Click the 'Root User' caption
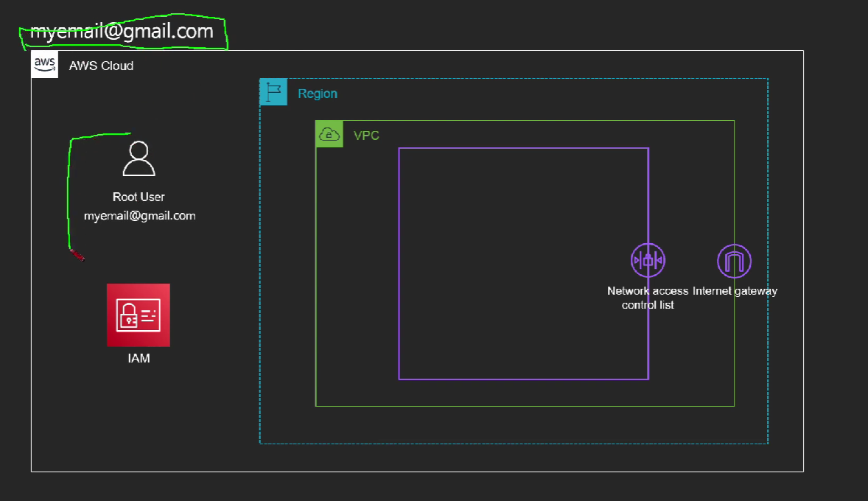 [139, 197]
